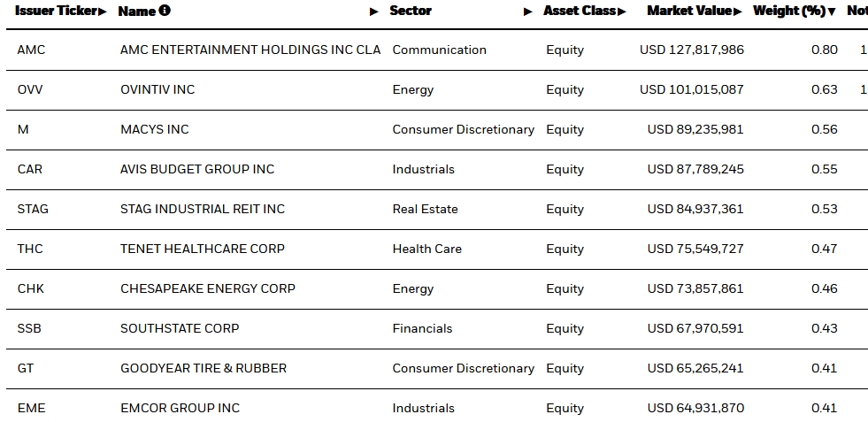Select the STAG Industrial REIT Inc row name
The height and width of the screenshot is (422, 868).
[x=203, y=210]
